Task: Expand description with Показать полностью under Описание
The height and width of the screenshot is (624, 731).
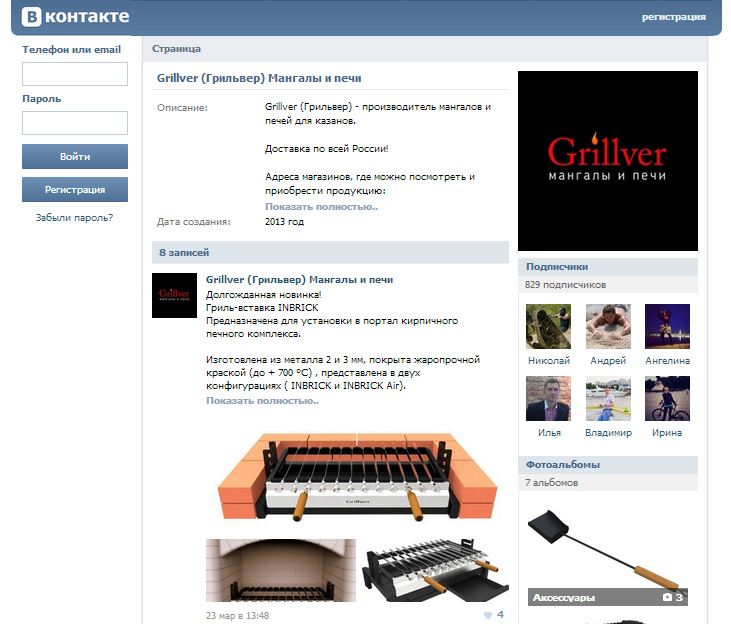Action: coord(321,207)
